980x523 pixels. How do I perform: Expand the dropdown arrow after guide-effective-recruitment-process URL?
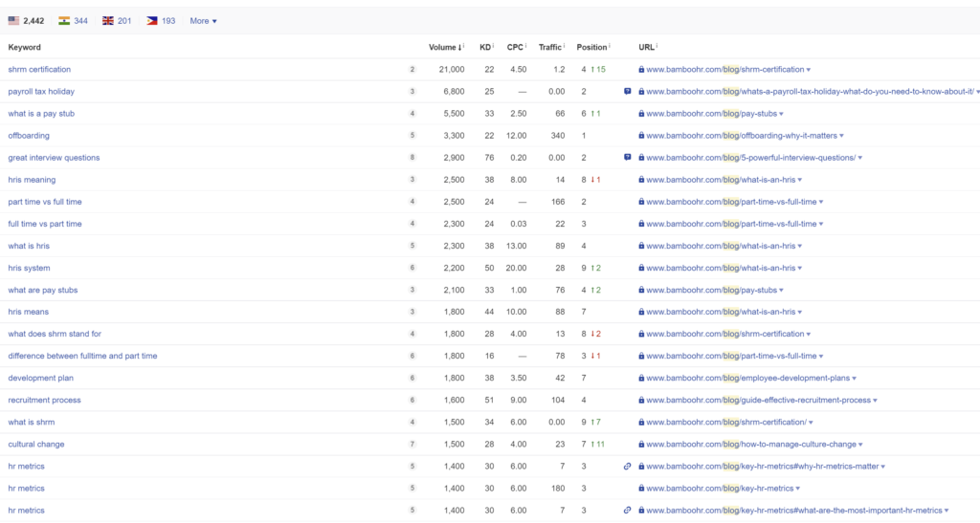(x=875, y=401)
